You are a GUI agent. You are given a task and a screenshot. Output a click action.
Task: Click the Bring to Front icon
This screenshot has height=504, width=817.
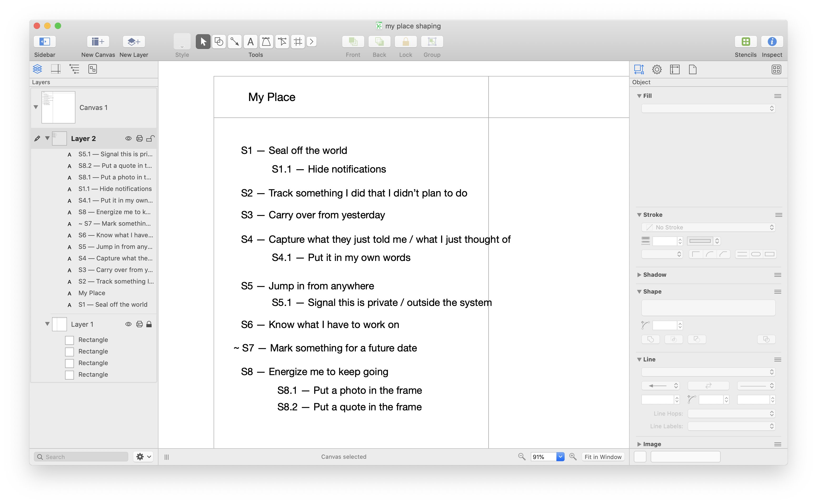click(x=353, y=42)
